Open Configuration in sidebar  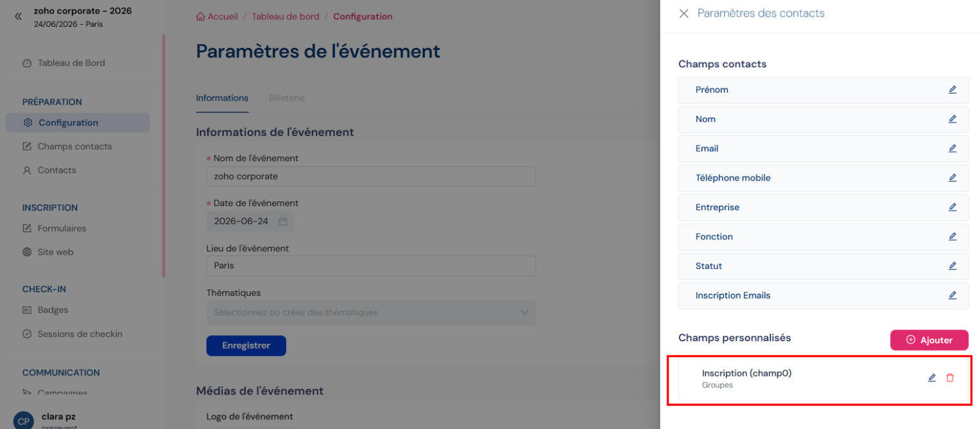(78, 123)
